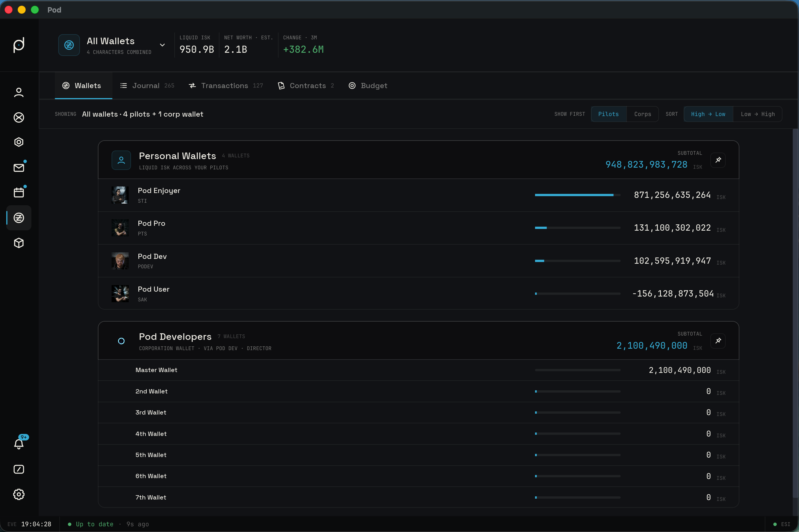The width and height of the screenshot is (799, 532).
Task: Switch to the Wallets tab
Action: point(83,86)
